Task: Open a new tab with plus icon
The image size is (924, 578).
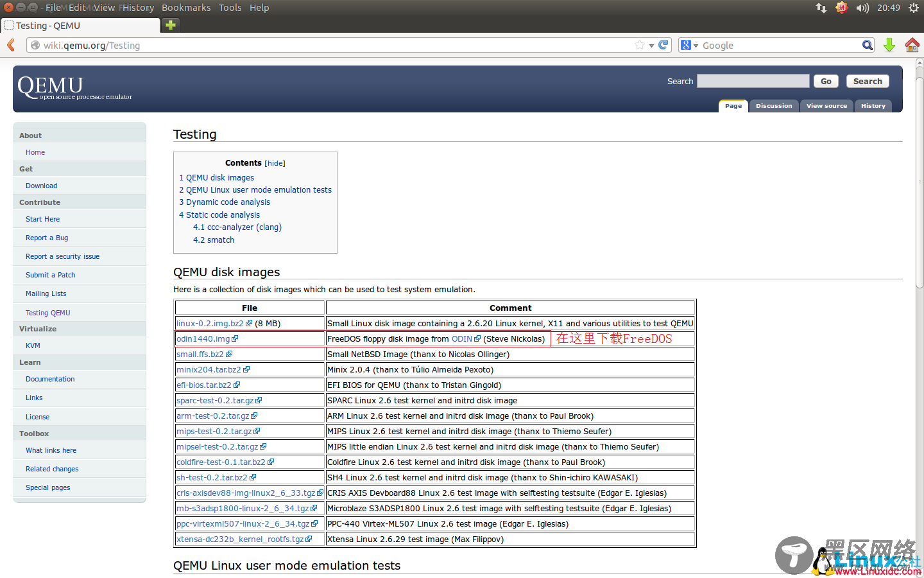Action: click(171, 25)
